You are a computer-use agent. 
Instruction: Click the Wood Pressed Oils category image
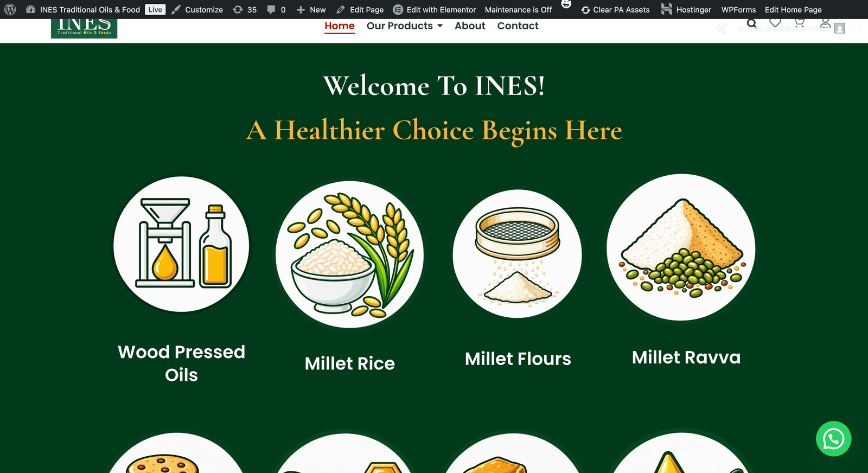coord(181,245)
